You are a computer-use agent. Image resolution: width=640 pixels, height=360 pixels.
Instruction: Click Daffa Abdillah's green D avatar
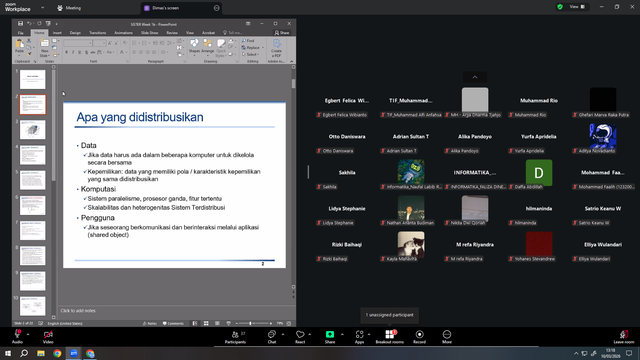click(x=539, y=173)
